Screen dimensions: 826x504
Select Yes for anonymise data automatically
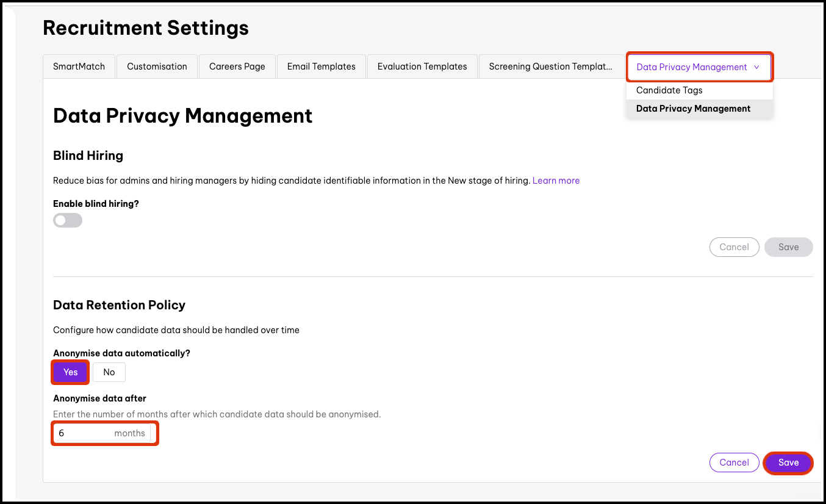point(70,372)
